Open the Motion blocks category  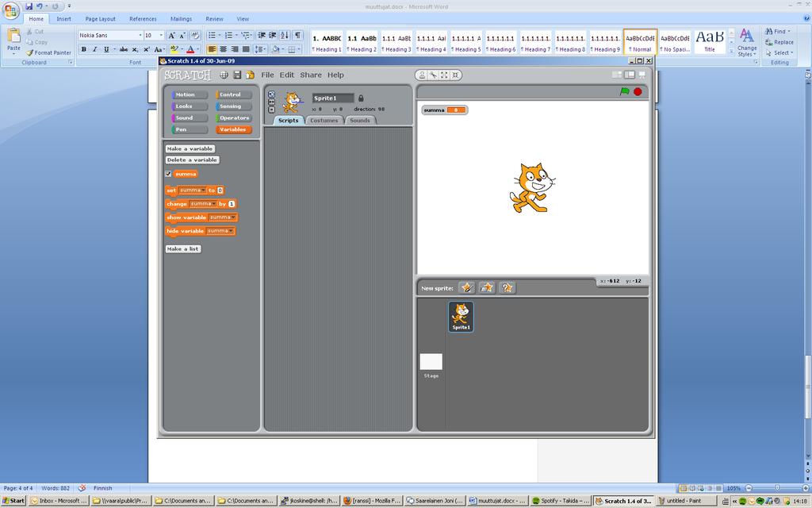point(190,95)
